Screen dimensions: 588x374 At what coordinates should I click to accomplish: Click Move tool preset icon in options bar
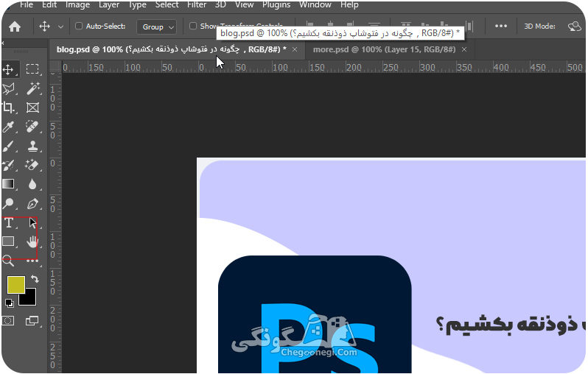click(x=45, y=27)
